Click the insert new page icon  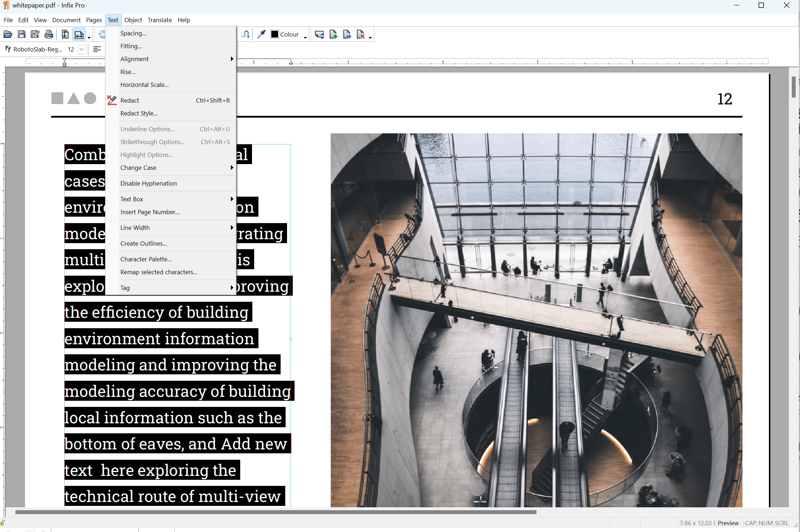tap(333, 34)
